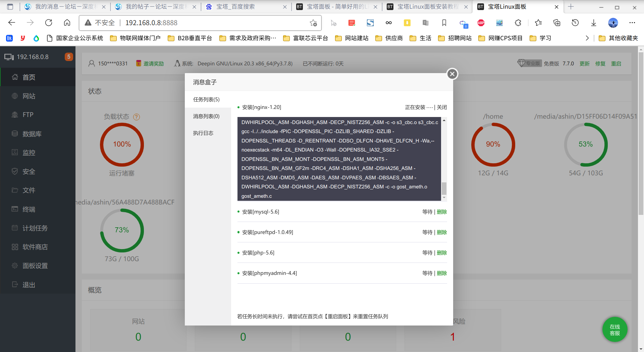644x352 pixels.
Task: Click the browser refresh icon
Action: pyautogui.click(x=49, y=22)
